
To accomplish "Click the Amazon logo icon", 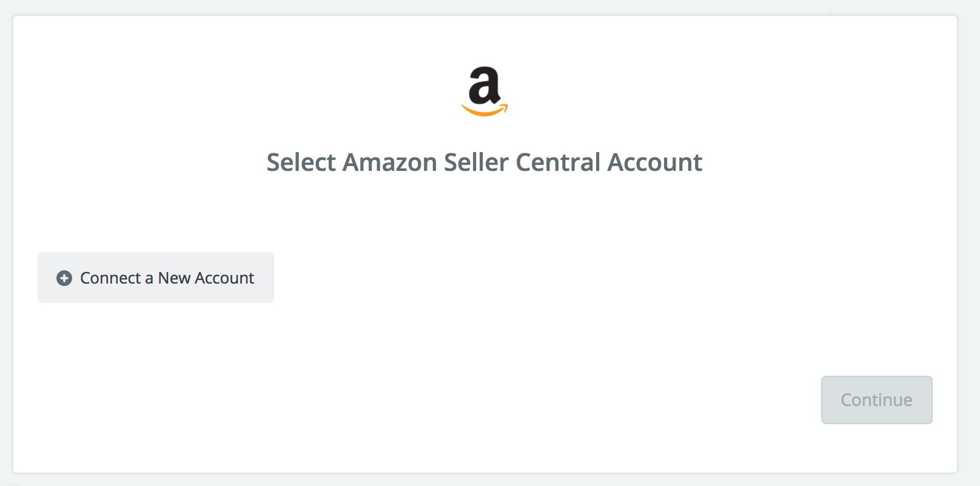I will pos(485,92).
